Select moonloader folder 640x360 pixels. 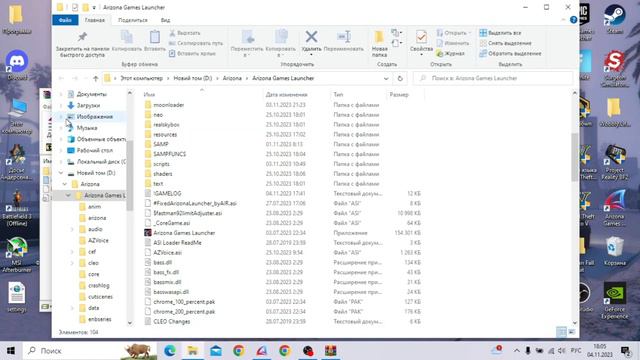click(169, 105)
